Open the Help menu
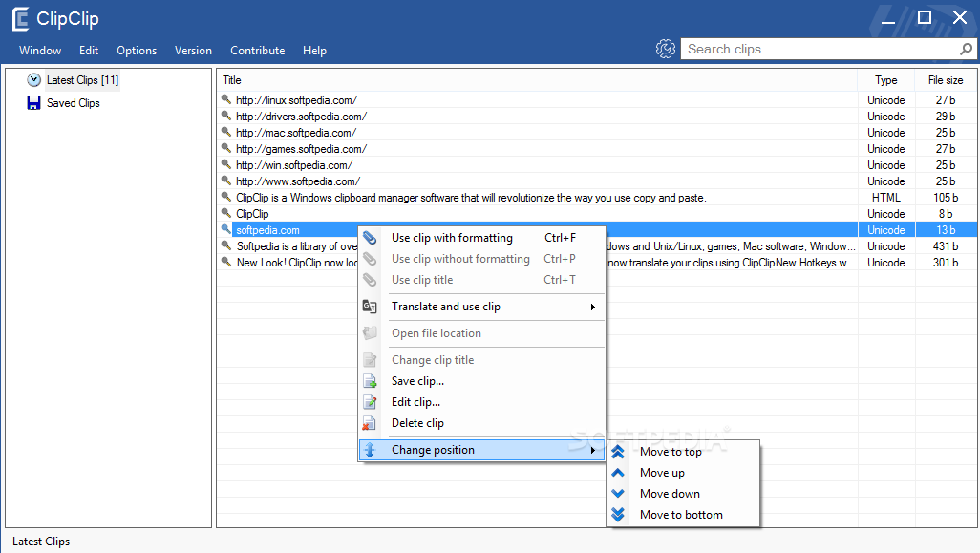980x553 pixels. [314, 51]
